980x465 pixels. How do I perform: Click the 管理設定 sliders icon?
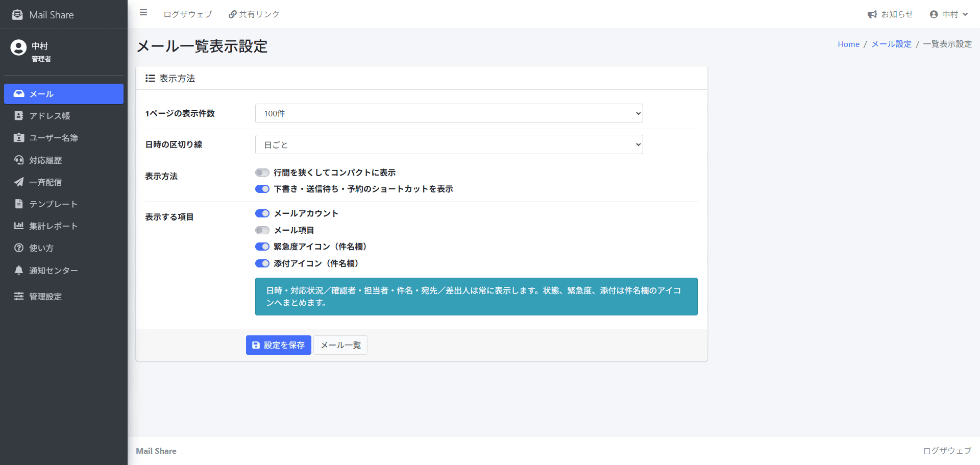coord(19,297)
